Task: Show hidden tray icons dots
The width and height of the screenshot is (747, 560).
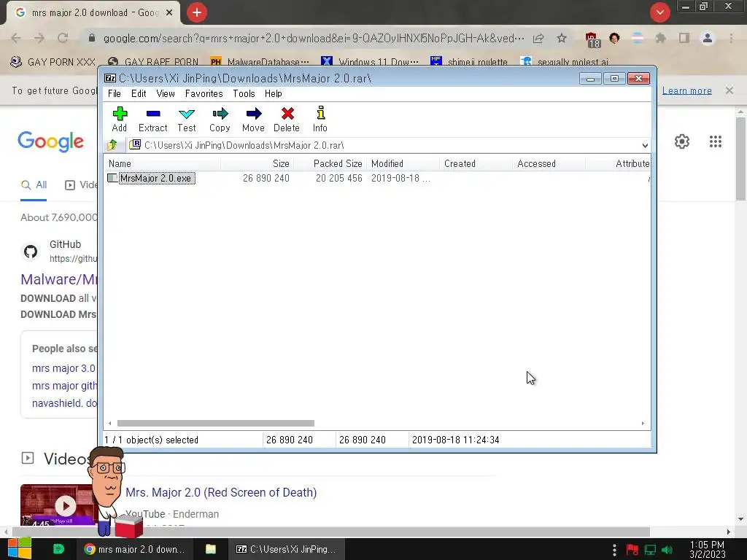Action: point(614,550)
